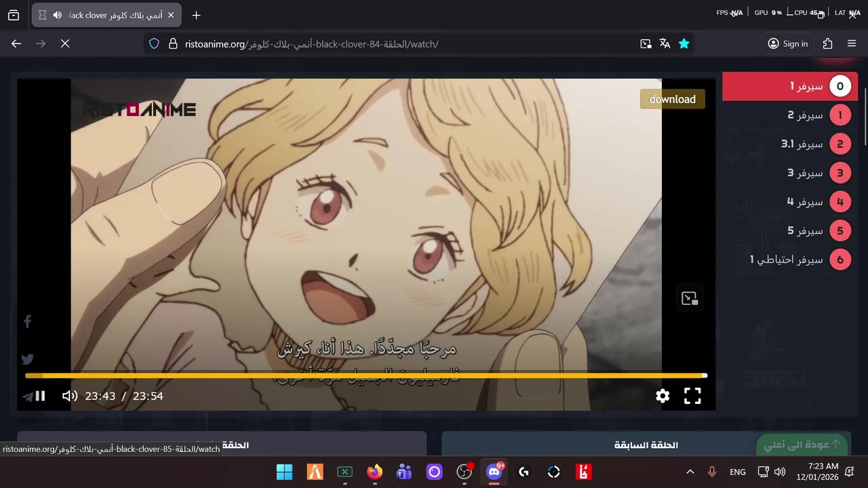The height and width of the screenshot is (488, 868).
Task: Select سيرفر 1 server tab
Action: pyautogui.click(x=790, y=86)
